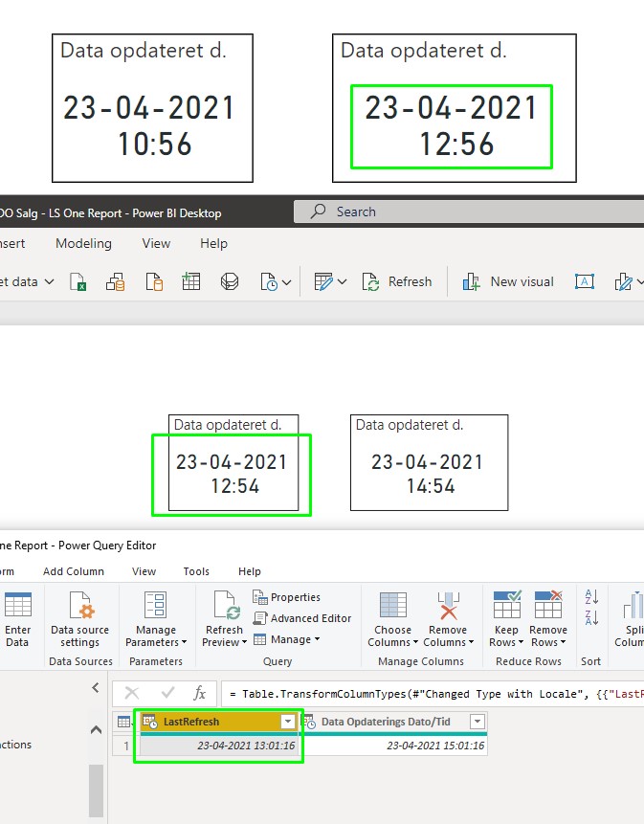Click the Split Column icon

[633, 605]
